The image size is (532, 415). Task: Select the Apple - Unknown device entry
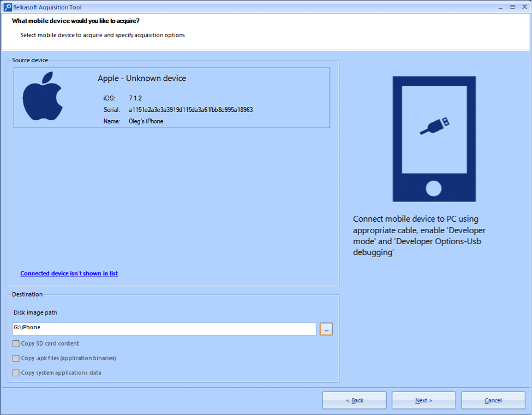(172, 97)
